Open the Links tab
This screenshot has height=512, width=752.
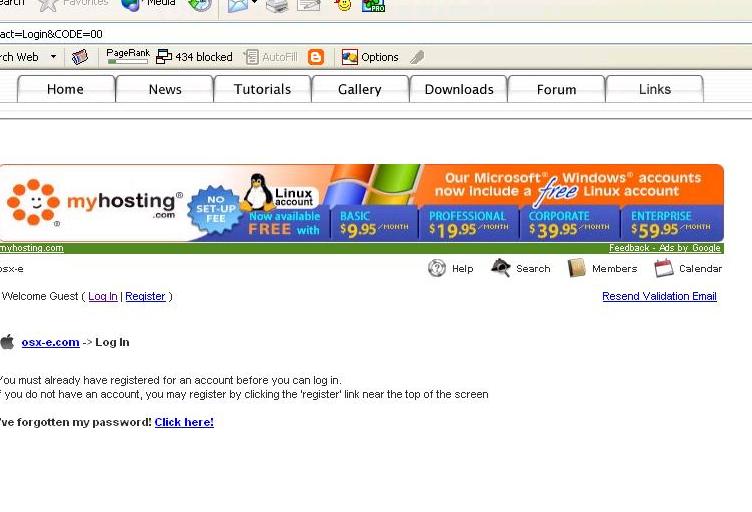pos(655,89)
